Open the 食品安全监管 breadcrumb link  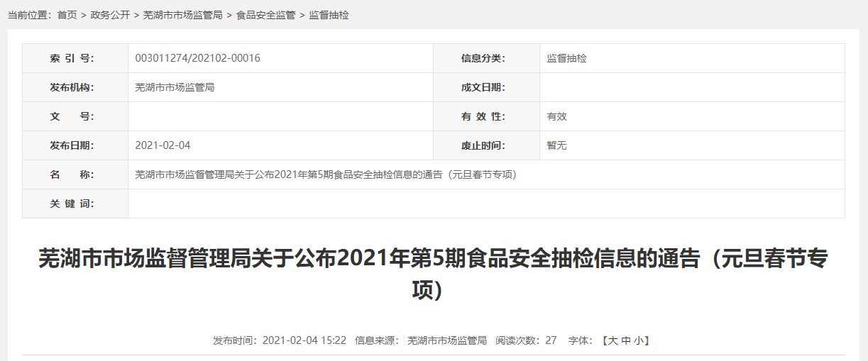coord(265,15)
